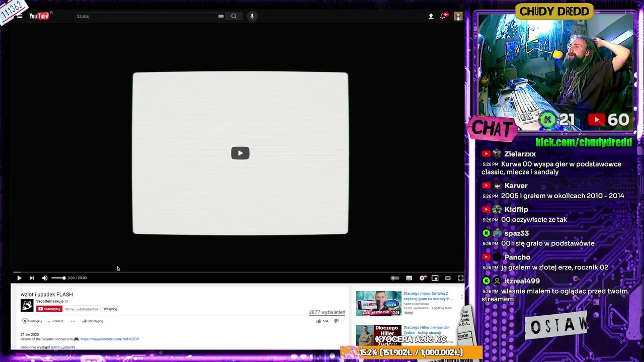Image resolution: width=644 pixels, height=362 pixels.
Task: Adjust the volume slider
Action: point(58,278)
